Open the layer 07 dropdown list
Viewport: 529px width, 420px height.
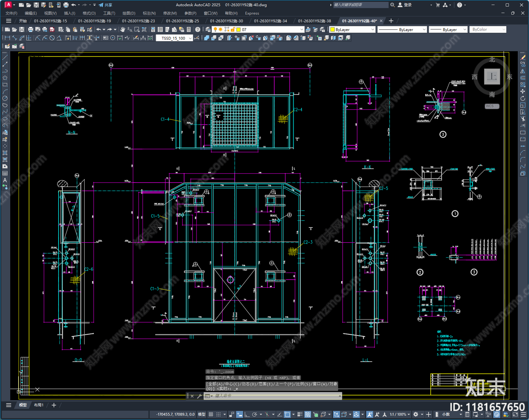(x=302, y=29)
